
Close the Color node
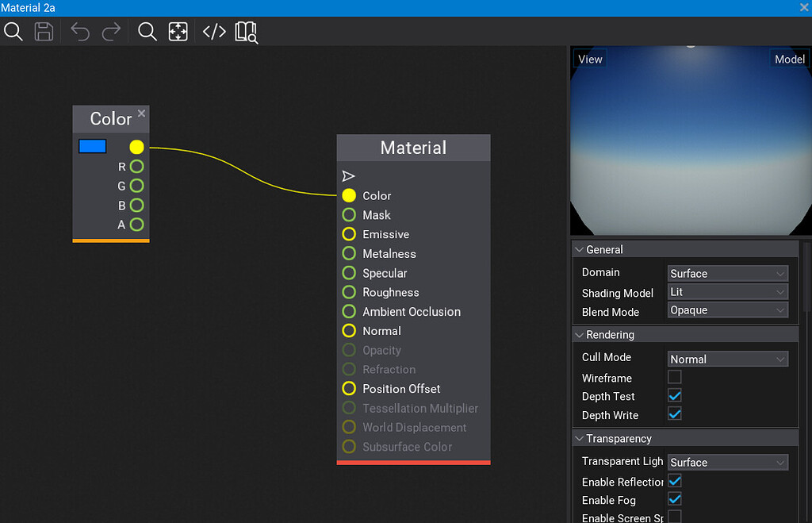(141, 113)
